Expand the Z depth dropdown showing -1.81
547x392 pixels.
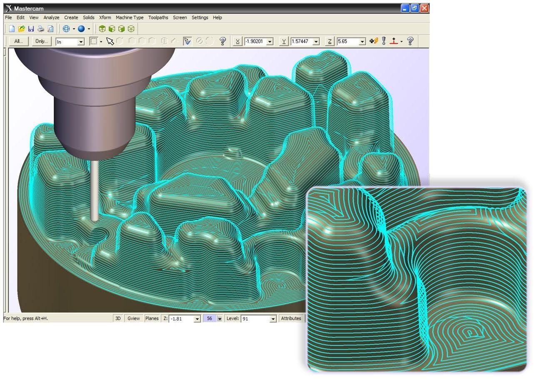coord(197,319)
